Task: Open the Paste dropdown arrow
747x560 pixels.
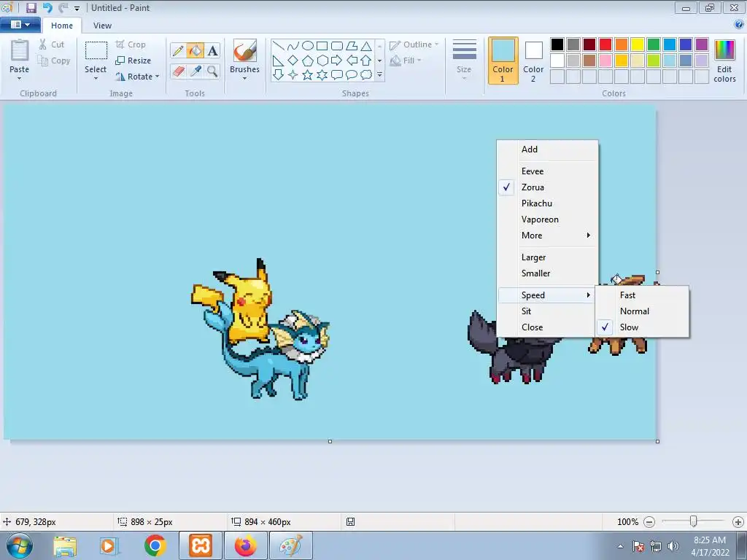Action: [x=20, y=78]
